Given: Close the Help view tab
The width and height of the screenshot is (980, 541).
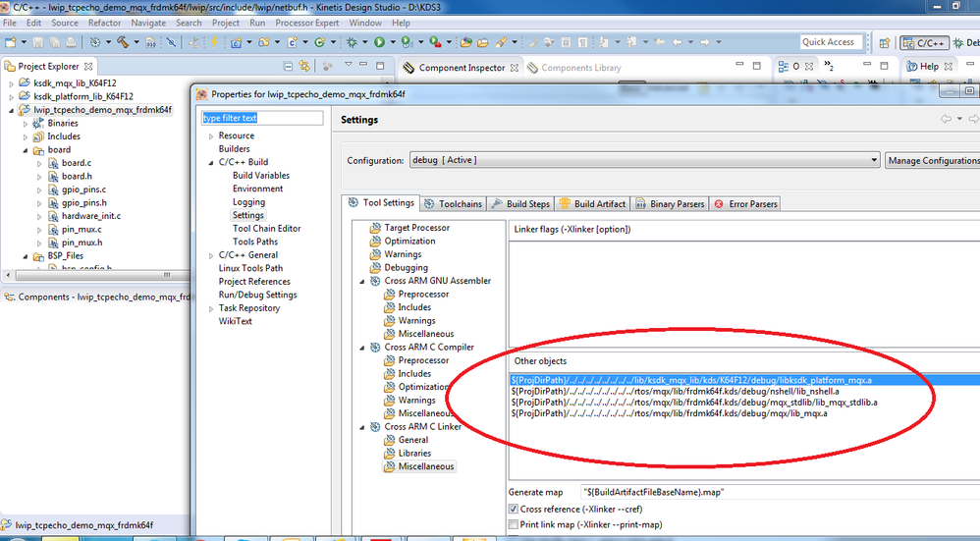Looking at the screenshot, I should (949, 66).
